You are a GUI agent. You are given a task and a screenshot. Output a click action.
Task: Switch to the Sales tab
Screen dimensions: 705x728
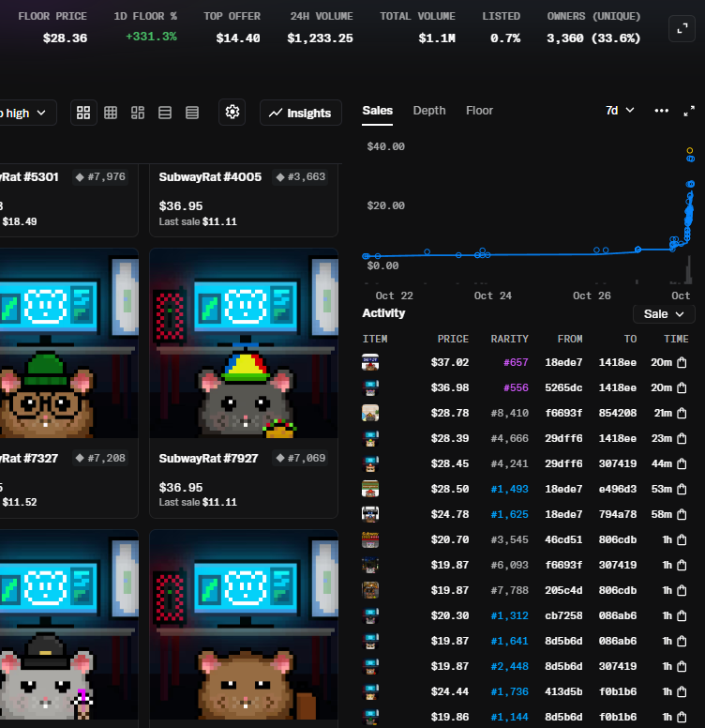[x=378, y=111]
